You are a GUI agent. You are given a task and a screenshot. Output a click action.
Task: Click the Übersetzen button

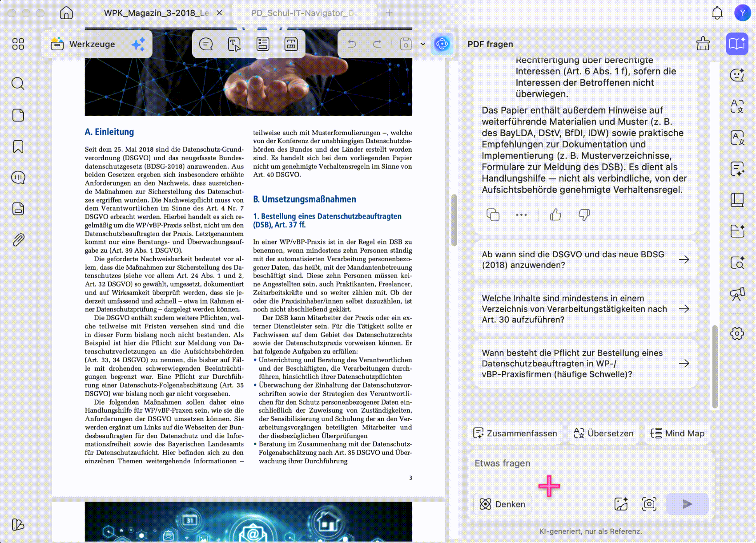603,433
